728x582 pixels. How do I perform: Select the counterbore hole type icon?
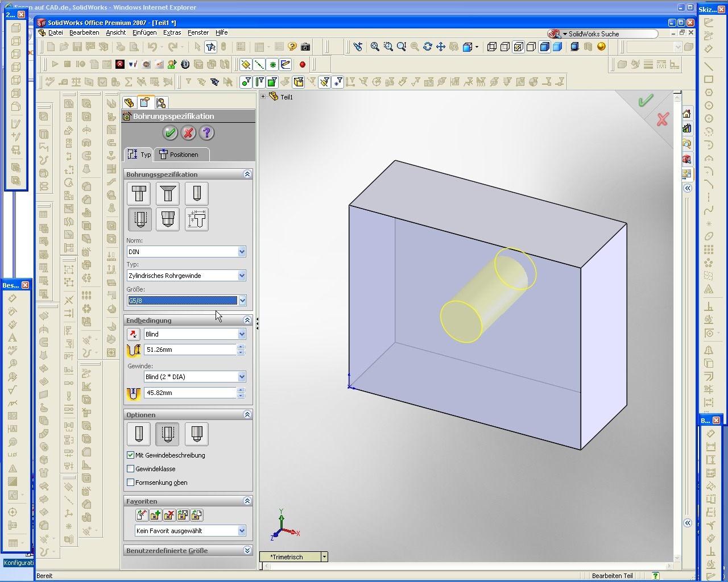click(x=139, y=194)
